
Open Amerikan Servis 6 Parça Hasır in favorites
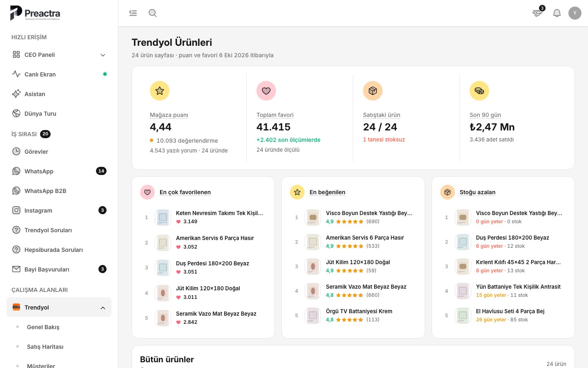203,243
